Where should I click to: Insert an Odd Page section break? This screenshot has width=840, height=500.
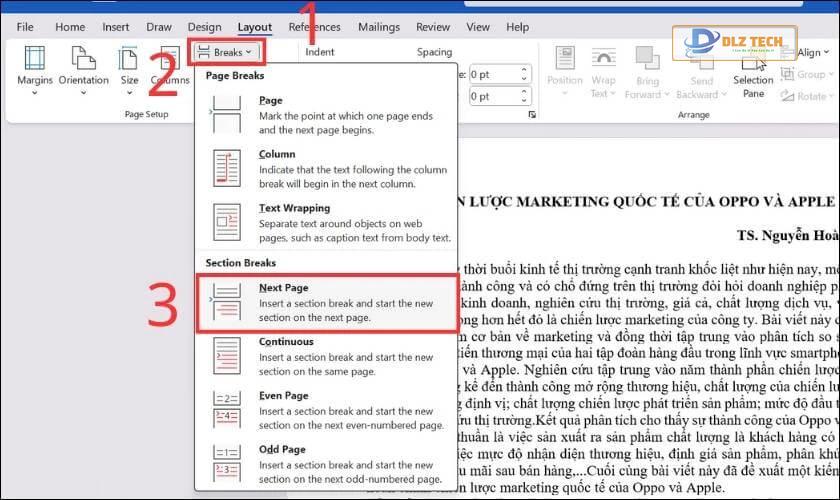point(327,464)
